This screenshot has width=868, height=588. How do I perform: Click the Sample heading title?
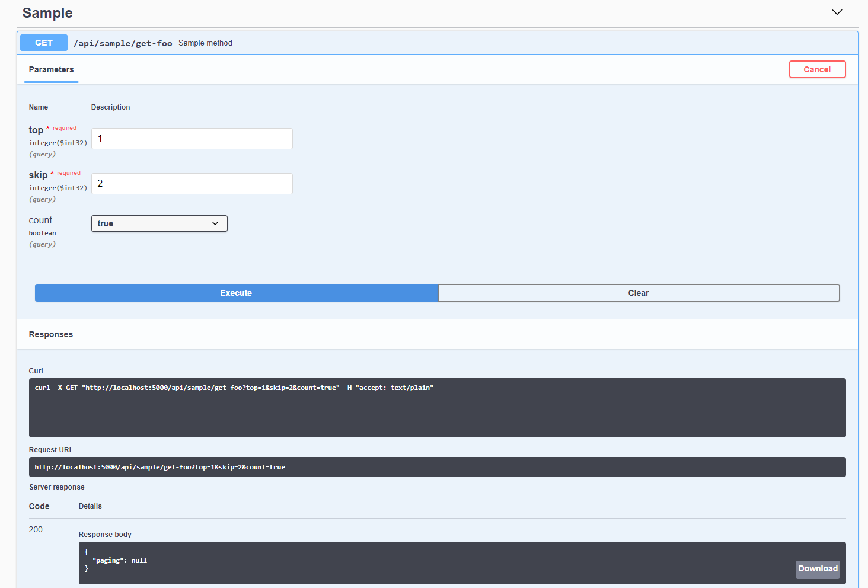[47, 12]
